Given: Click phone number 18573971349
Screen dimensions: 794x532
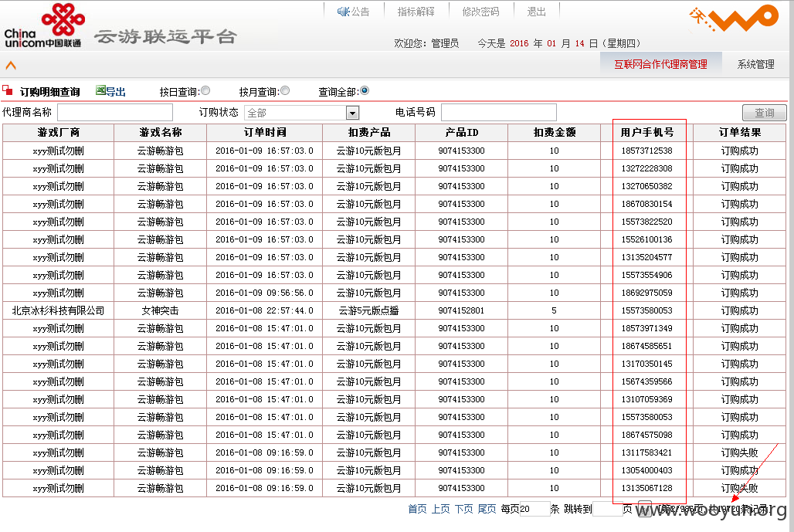Looking at the screenshot, I should point(647,328).
